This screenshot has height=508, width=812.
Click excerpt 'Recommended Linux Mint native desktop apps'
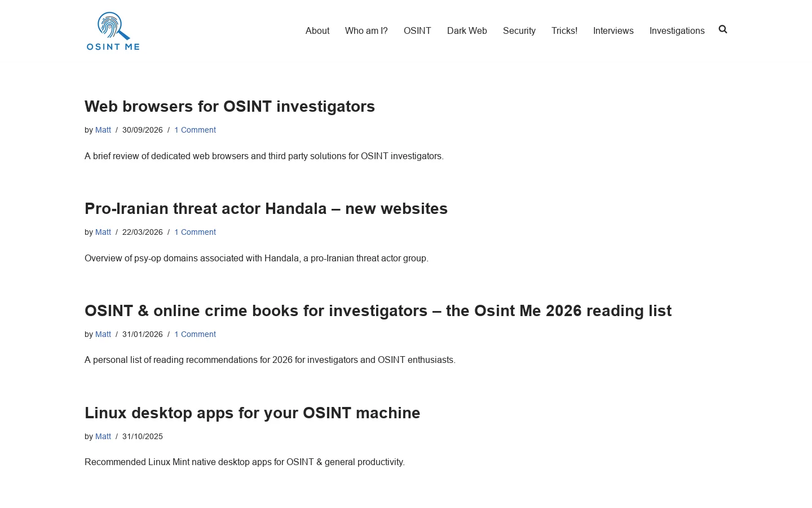245,462
